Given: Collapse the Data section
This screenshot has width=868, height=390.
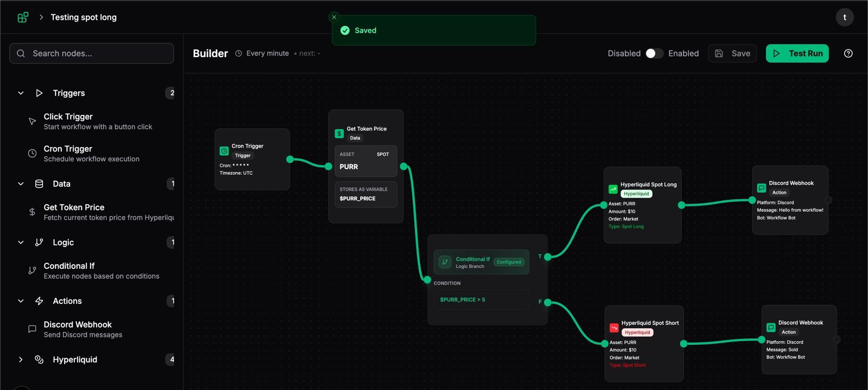Looking at the screenshot, I should (21, 184).
